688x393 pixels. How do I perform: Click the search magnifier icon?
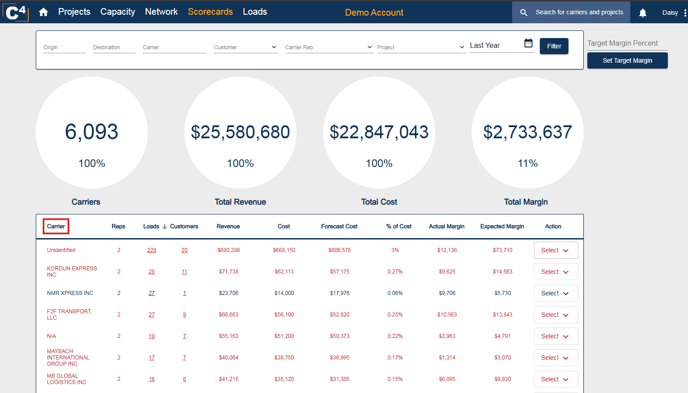[523, 12]
